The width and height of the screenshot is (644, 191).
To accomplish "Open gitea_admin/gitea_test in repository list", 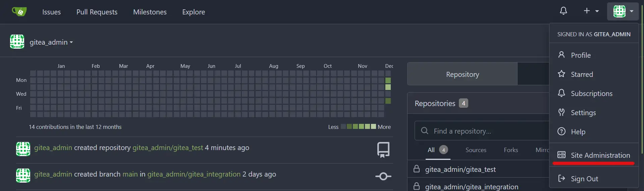I will click(x=461, y=170).
